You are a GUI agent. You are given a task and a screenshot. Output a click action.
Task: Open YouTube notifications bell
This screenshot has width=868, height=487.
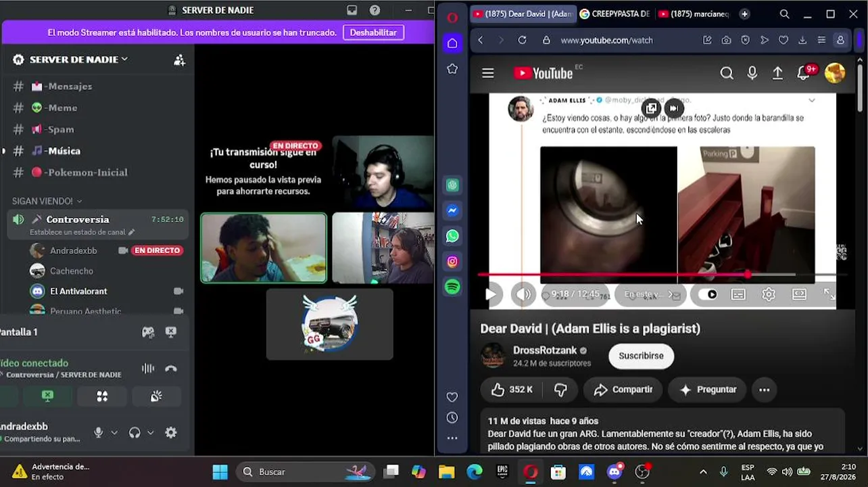[804, 73]
